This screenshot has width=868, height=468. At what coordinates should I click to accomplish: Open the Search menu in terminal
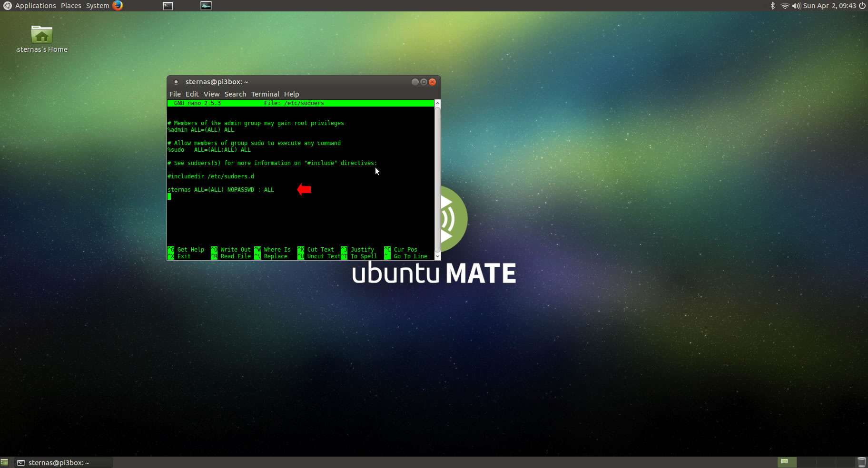(235, 94)
